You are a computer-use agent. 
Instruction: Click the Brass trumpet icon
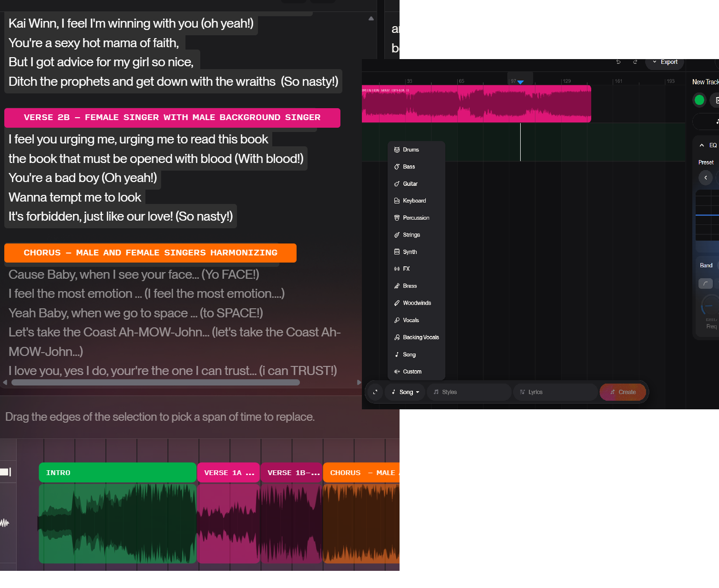pyautogui.click(x=397, y=286)
